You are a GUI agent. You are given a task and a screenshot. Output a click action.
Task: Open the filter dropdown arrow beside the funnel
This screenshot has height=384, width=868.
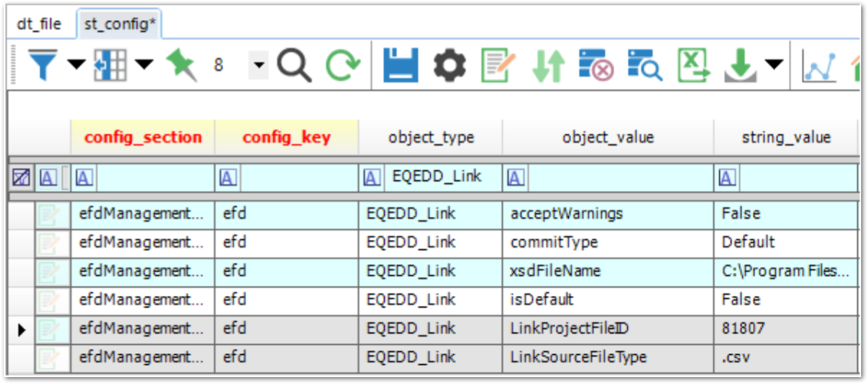[x=77, y=65]
